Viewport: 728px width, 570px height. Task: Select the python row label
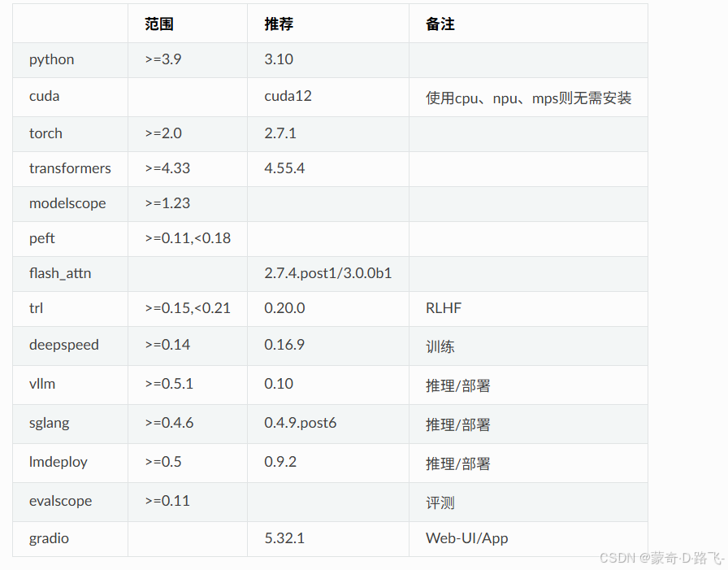tap(51, 59)
